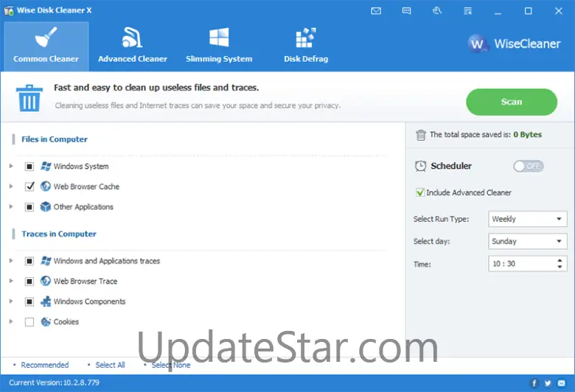Expand the Windows System tree node
The width and height of the screenshot is (575, 392).
point(11,166)
